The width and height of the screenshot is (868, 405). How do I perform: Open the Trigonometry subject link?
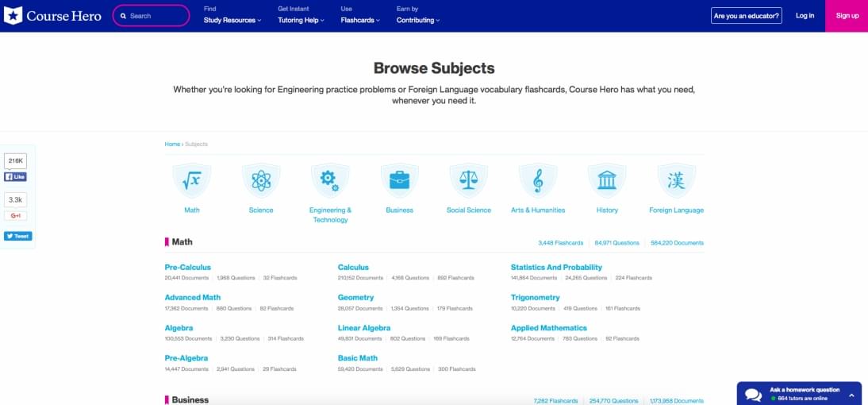536,298
